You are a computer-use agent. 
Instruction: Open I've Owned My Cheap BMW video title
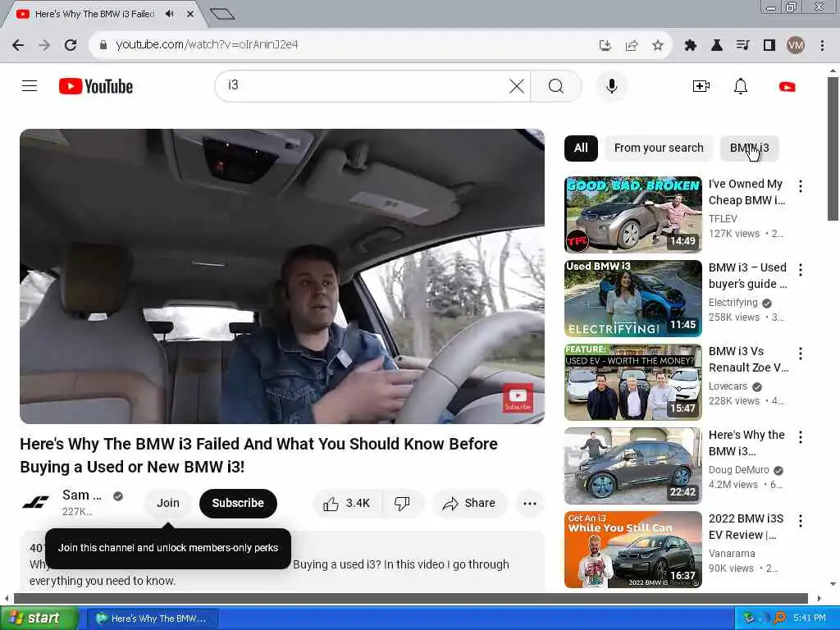(x=746, y=192)
